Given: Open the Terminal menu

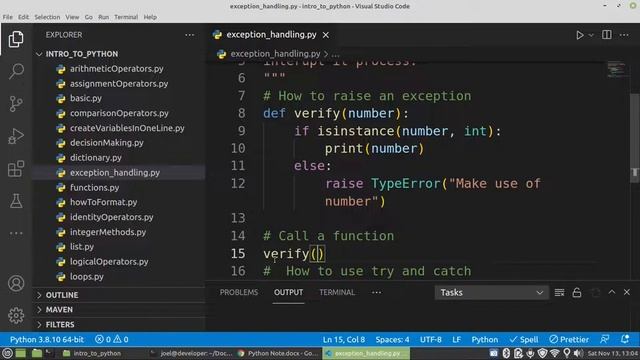Looking at the screenshot, I should coord(126,17).
